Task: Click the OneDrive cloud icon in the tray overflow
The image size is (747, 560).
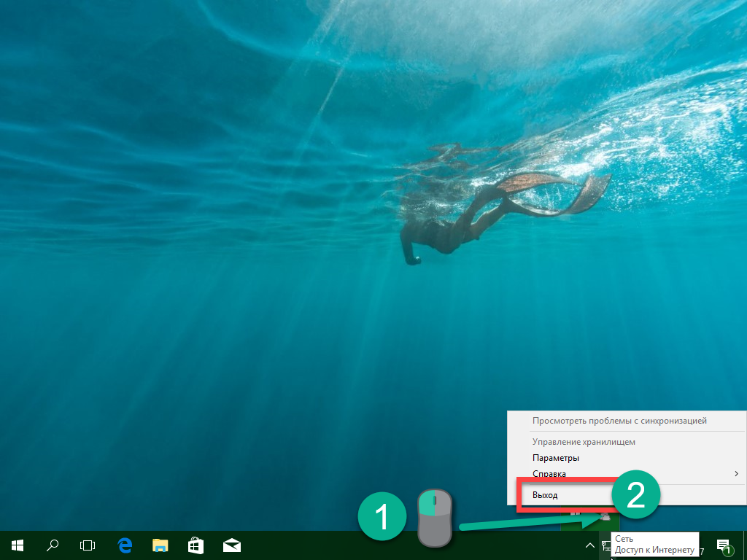Action: click(x=605, y=516)
